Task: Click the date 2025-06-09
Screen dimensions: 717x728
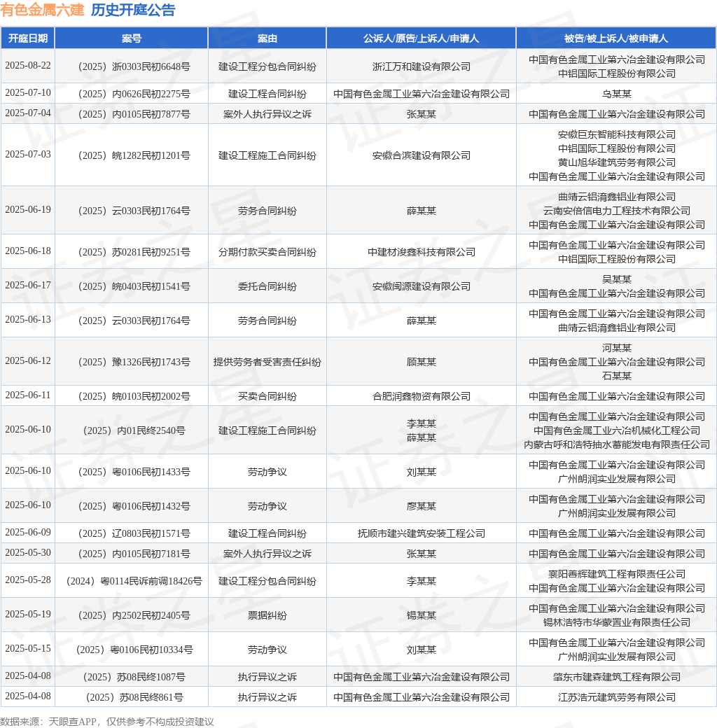Action: coord(28,533)
